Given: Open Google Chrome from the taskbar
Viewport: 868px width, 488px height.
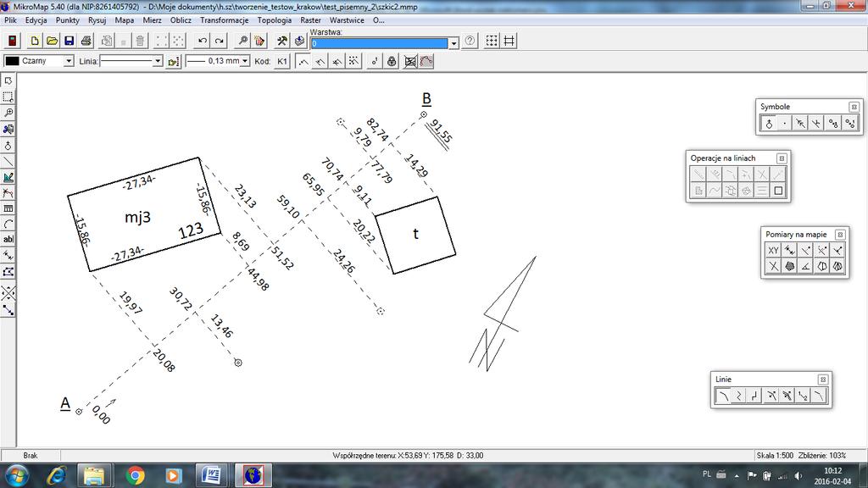Looking at the screenshot, I should [x=135, y=475].
